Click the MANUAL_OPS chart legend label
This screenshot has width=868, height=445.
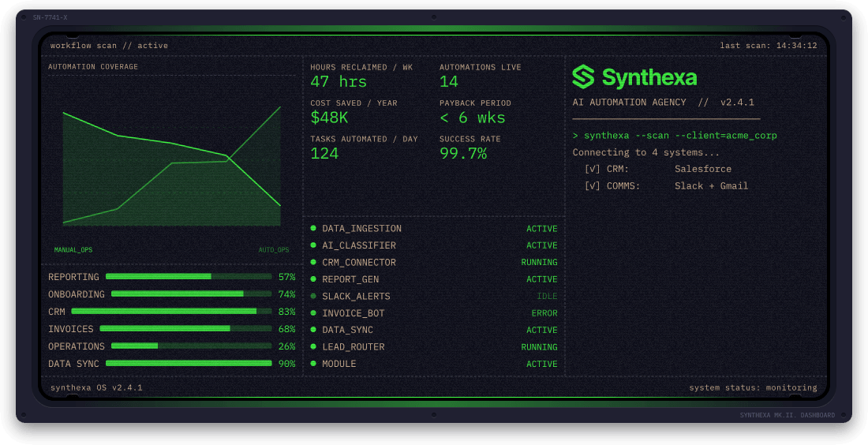coord(73,250)
